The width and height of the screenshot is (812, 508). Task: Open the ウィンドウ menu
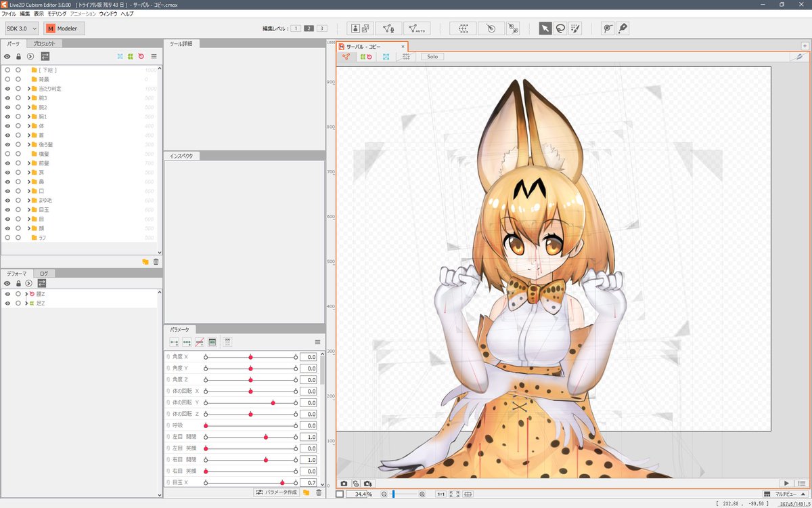108,14
